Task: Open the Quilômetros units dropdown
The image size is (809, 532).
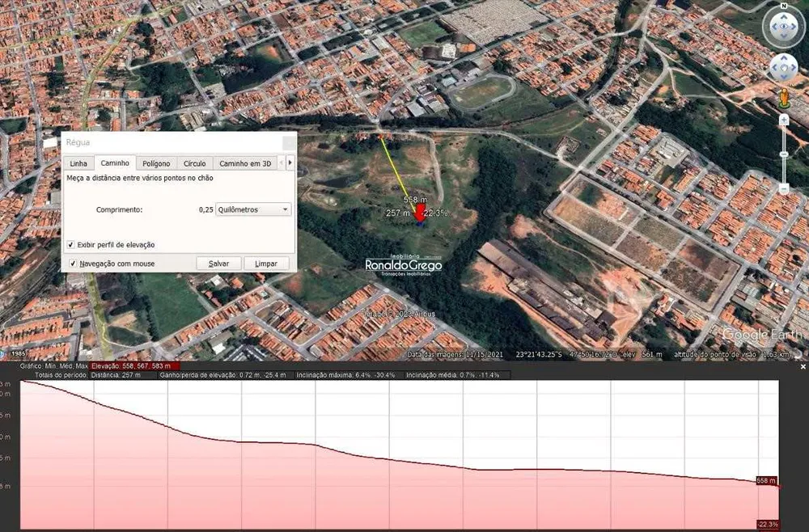Action: point(252,209)
